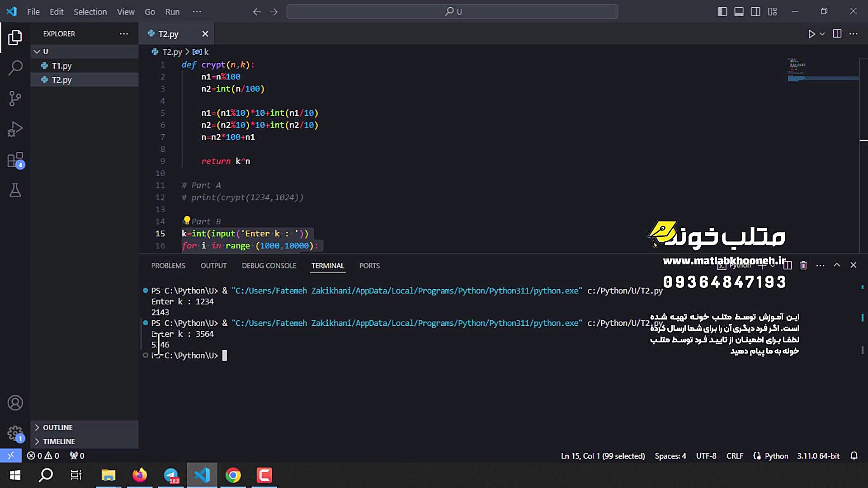The width and height of the screenshot is (868, 488).
Task: Maximize the panel with the up chevron
Action: click(837, 265)
